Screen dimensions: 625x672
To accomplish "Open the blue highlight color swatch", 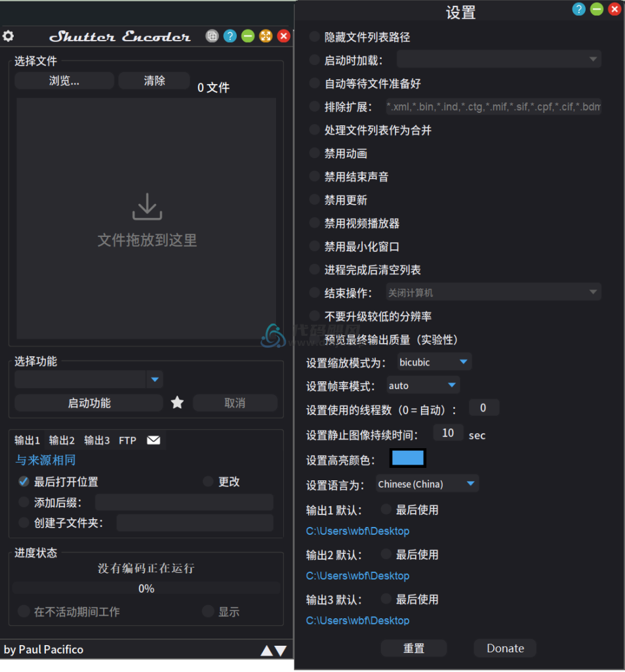I will tap(408, 458).
